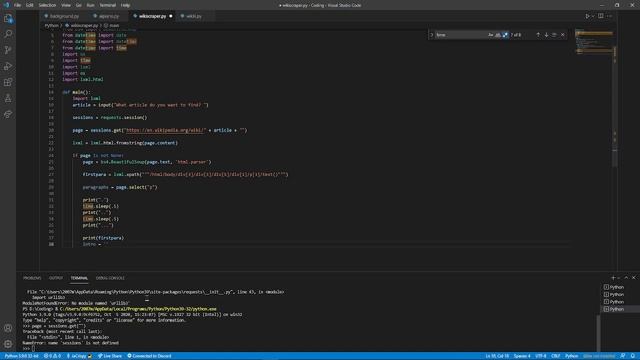Open the Run and Debug view
This screenshot has width=640, height=360.
[8, 66]
